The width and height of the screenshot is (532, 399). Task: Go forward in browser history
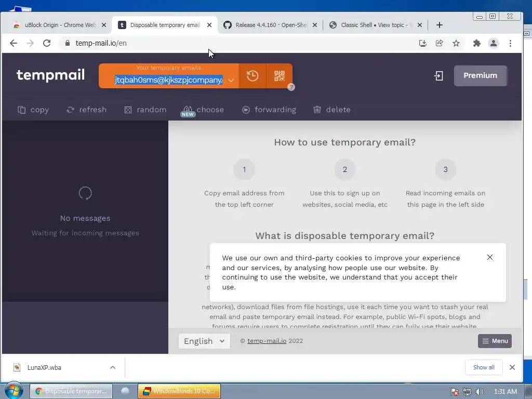pyautogui.click(x=30, y=43)
